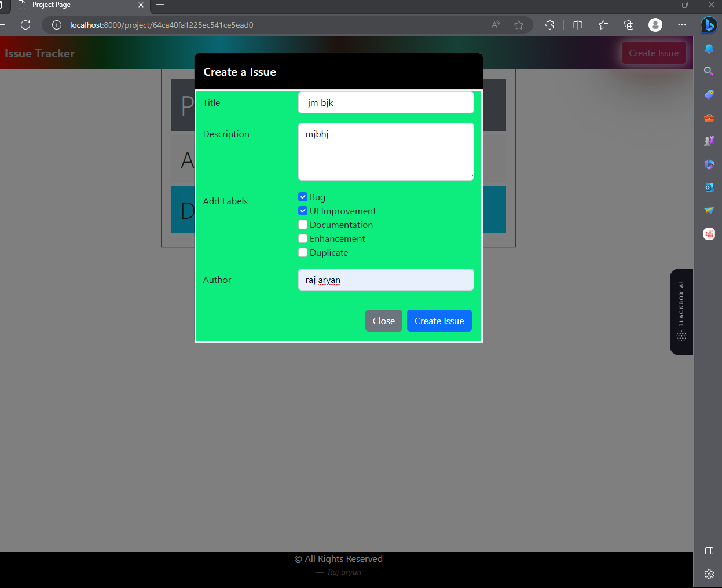
Task: Open Copilot from the Edge toolbar
Action: click(x=709, y=25)
